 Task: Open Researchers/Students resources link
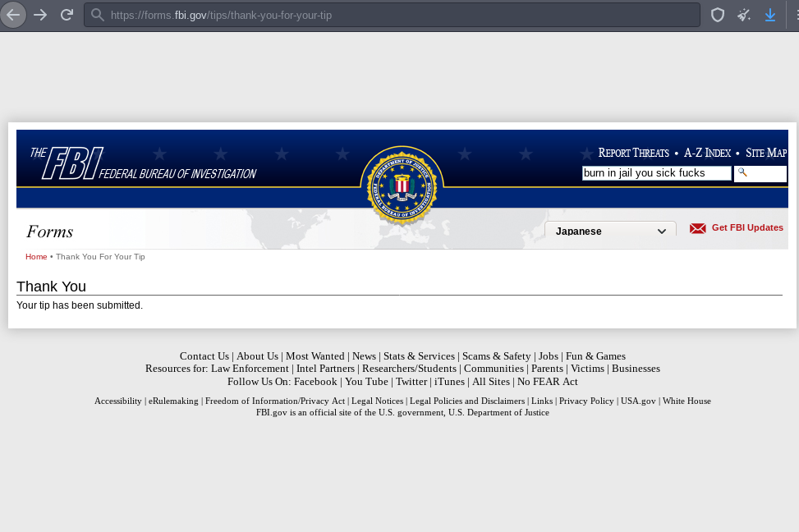tap(409, 369)
